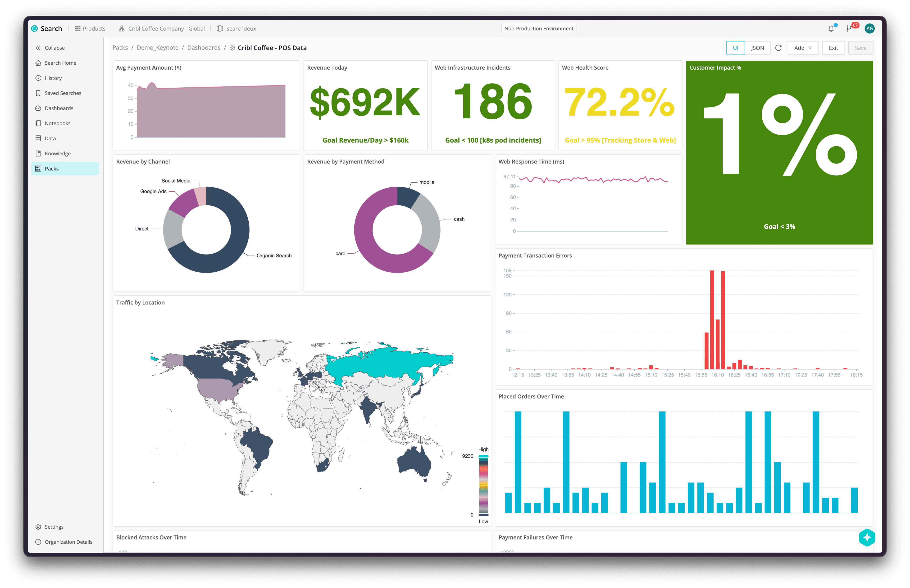This screenshot has width=910, height=588.
Task: Open the Copilot sparkle assistant button
Action: 867,537
